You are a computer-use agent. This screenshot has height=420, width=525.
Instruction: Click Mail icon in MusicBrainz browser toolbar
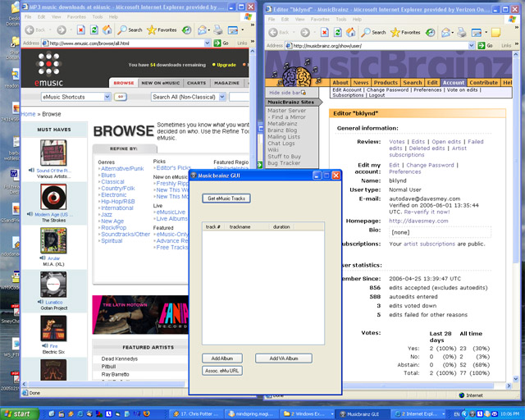tap(445, 33)
